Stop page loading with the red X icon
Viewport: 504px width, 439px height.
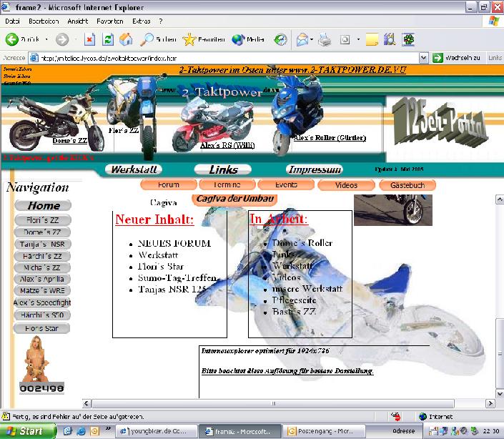click(x=89, y=39)
